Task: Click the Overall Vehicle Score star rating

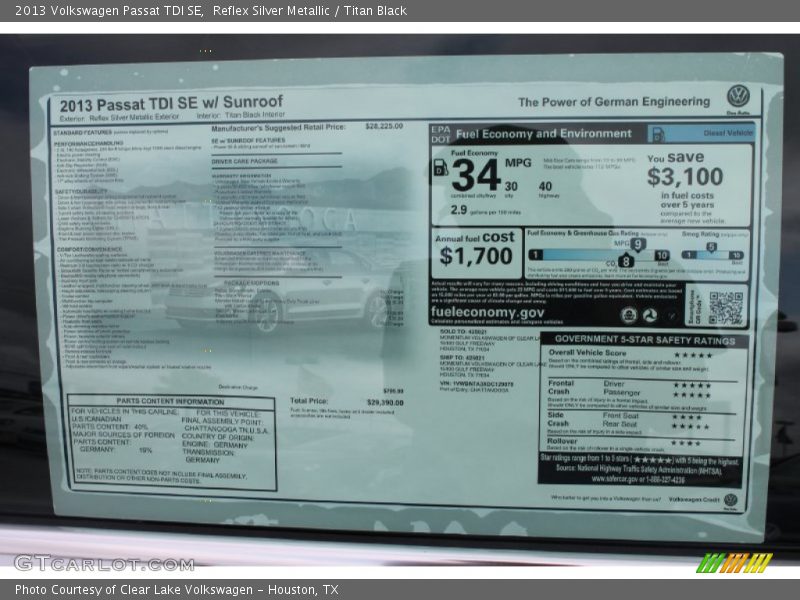Action: point(692,354)
